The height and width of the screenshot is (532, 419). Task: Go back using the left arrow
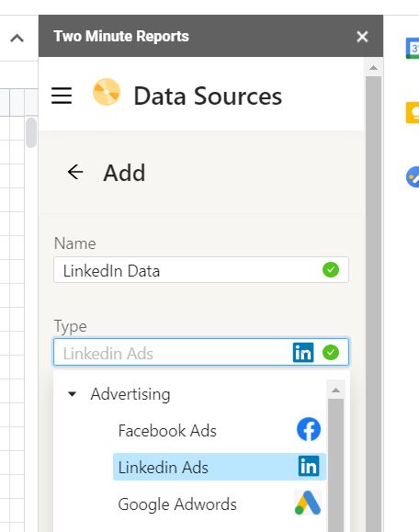click(75, 172)
